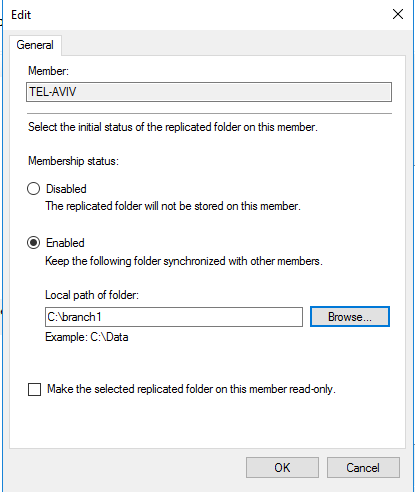Click the 'Local path of folder:' label
415x492 pixels.
tap(92, 295)
